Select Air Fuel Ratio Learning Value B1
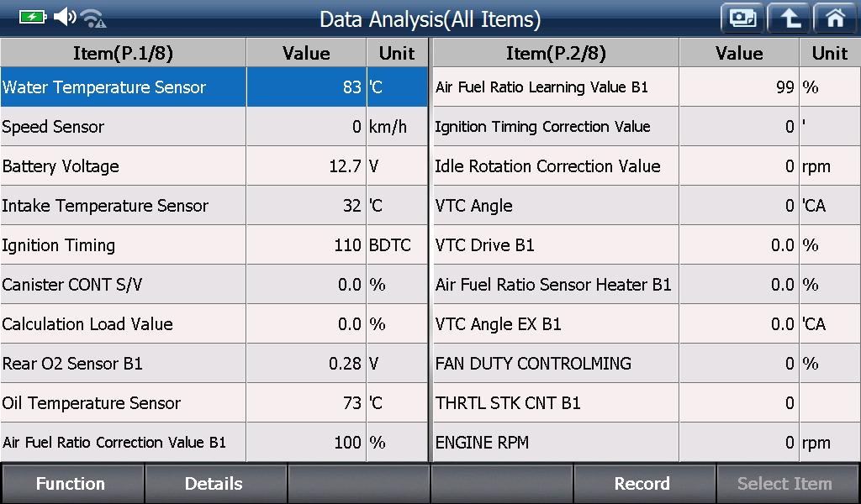Image resolution: width=861 pixels, height=504 pixels. click(x=647, y=87)
